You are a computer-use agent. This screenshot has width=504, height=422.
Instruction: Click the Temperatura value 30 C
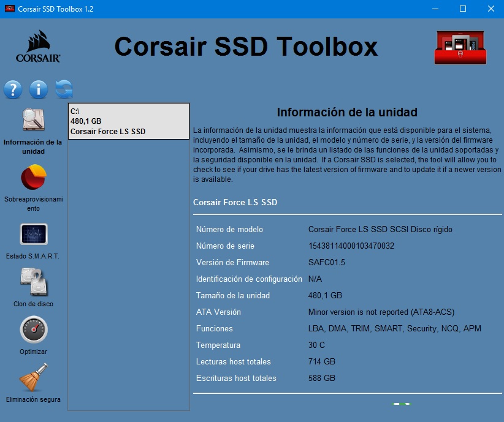pyautogui.click(x=316, y=345)
